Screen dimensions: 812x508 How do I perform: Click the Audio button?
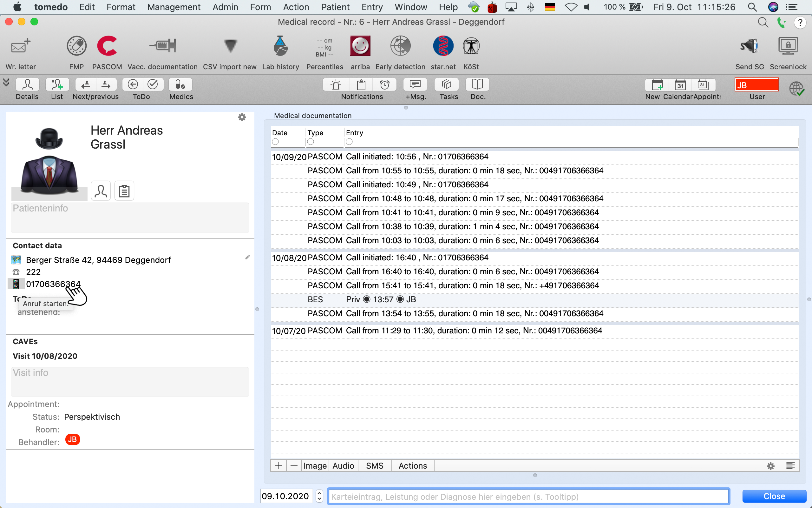click(343, 466)
